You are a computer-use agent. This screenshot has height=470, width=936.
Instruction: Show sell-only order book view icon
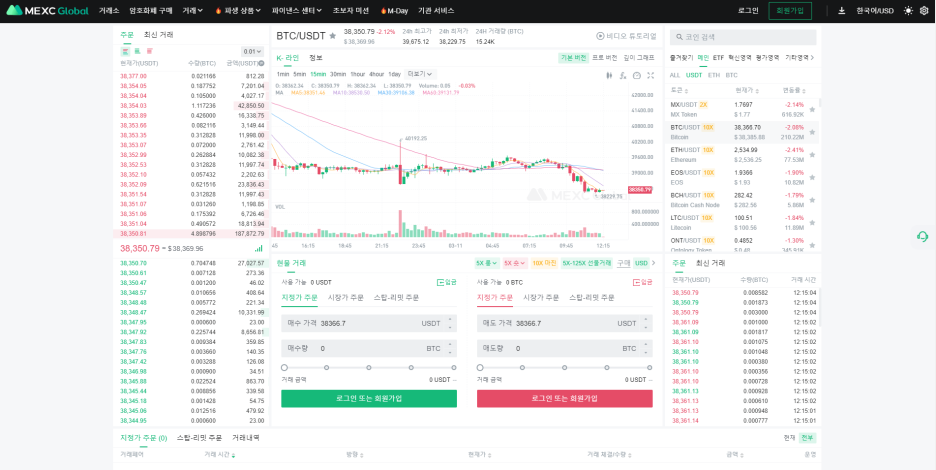click(149, 51)
